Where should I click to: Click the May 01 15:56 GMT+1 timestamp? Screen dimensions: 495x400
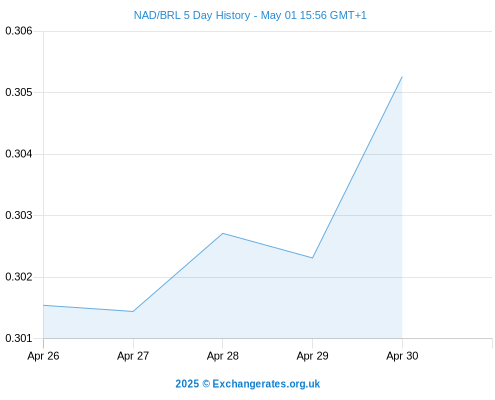tap(313, 15)
